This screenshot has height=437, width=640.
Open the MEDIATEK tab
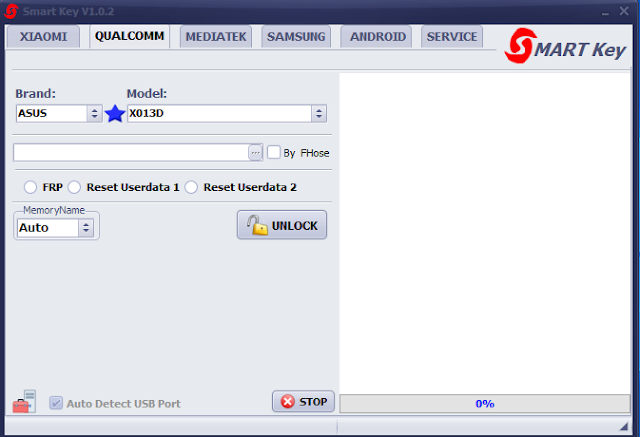click(x=216, y=37)
